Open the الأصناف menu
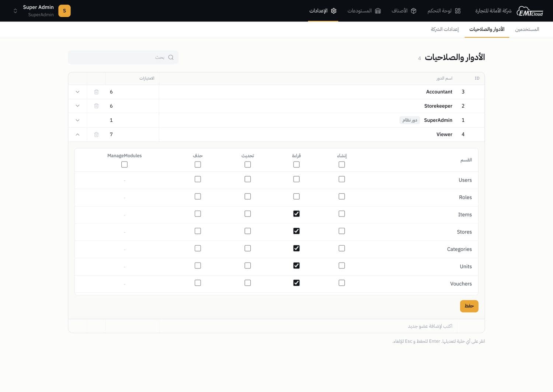Screen dimensions: 553x392 [404, 11]
